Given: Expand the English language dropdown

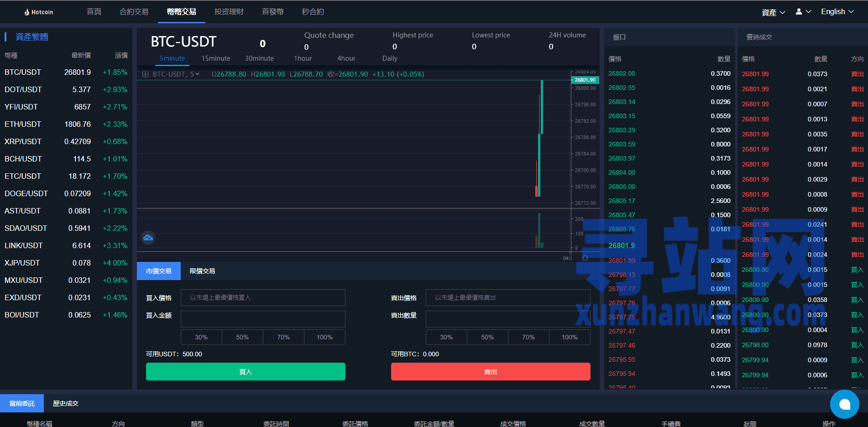Looking at the screenshot, I should (837, 12).
